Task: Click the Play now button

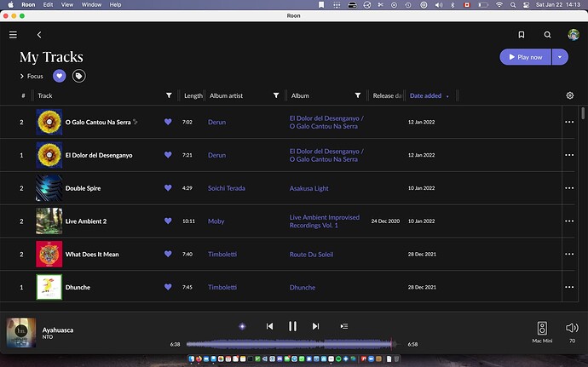Action: [x=526, y=57]
